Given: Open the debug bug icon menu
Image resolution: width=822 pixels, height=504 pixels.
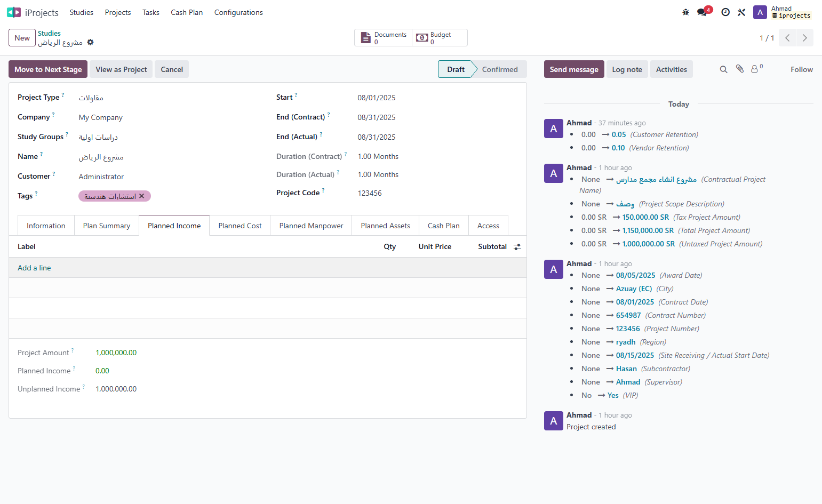Looking at the screenshot, I should pyautogui.click(x=686, y=12).
